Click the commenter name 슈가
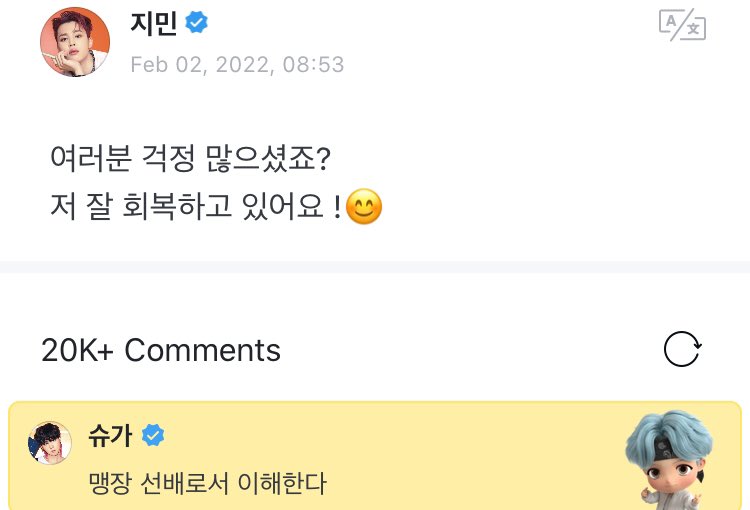This screenshot has height=510, width=750. [x=110, y=436]
